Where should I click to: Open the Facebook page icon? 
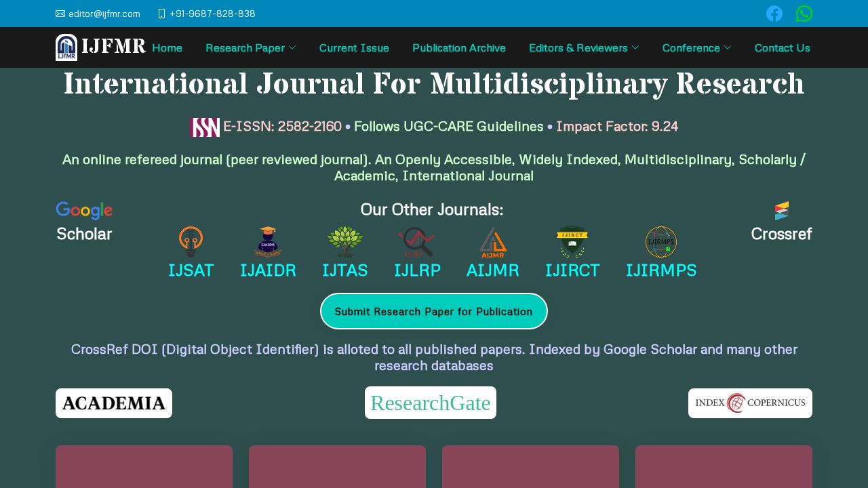click(x=774, y=14)
